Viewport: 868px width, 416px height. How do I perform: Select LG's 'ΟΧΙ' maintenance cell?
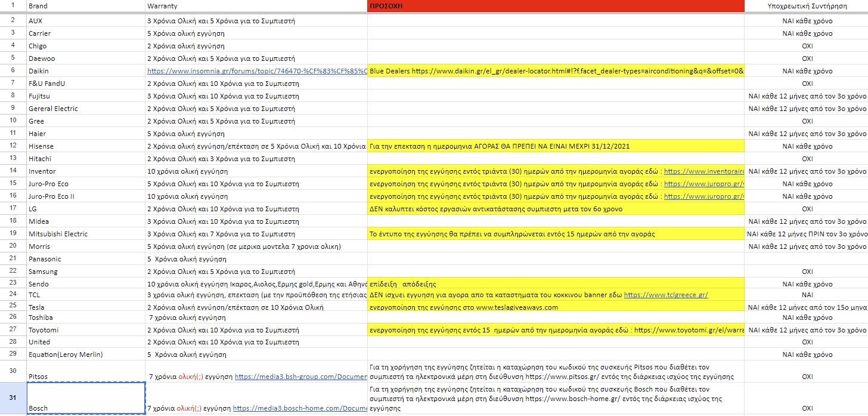coord(807,209)
